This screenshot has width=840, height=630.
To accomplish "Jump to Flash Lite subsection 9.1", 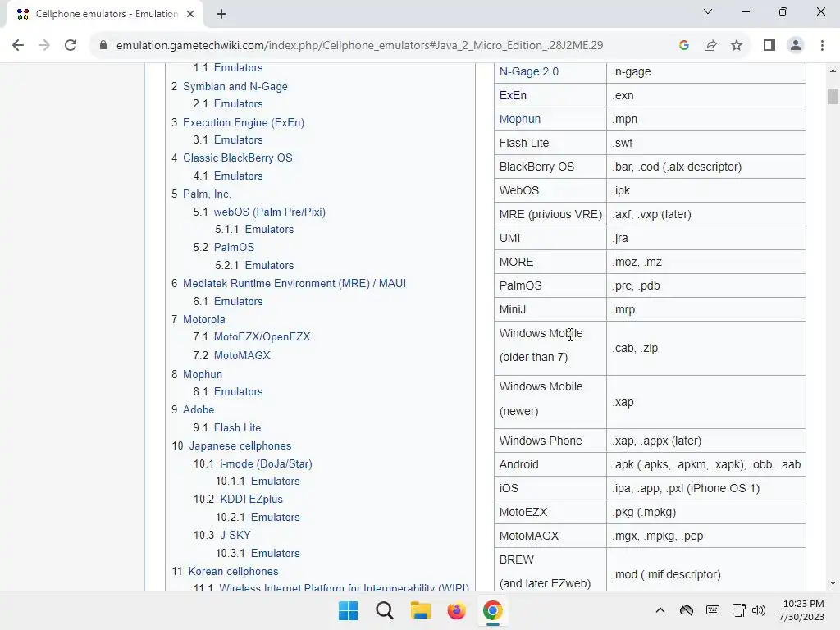I will 237,427.
